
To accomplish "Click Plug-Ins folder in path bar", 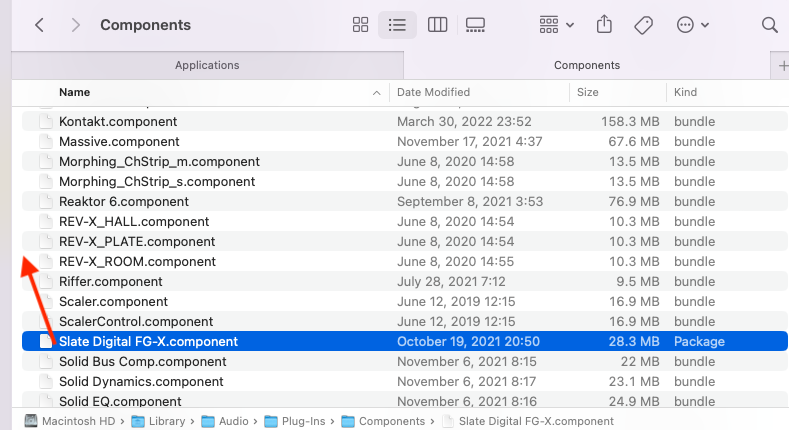I will click(299, 421).
